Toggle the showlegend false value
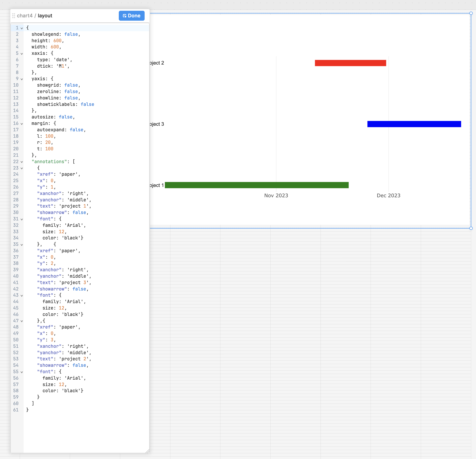Viewport: 476px width, 459px height. [71, 34]
